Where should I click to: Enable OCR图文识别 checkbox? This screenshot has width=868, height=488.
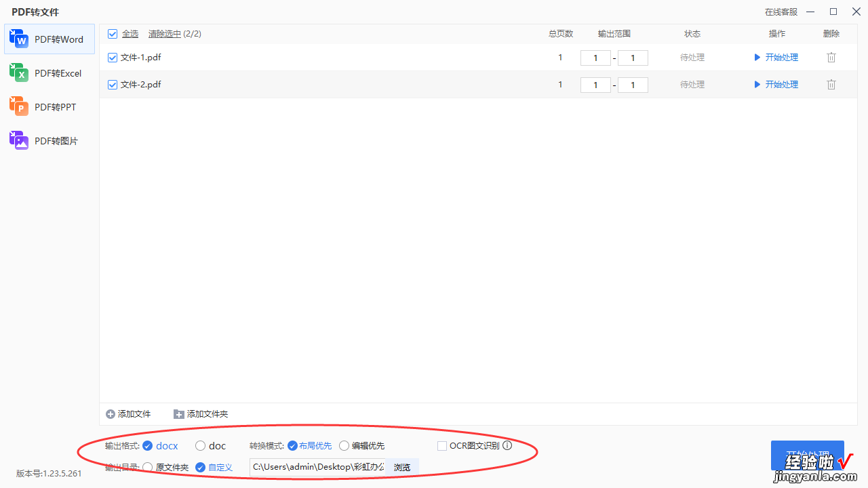coord(442,446)
